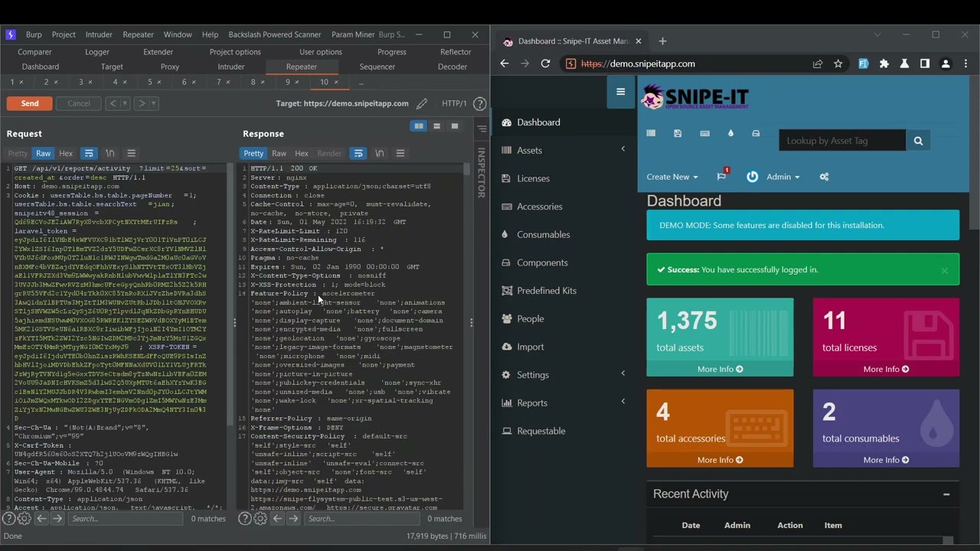Open Snipe-IT accessories keyboard shortcut icon
The height and width of the screenshot is (551, 980).
704,133
